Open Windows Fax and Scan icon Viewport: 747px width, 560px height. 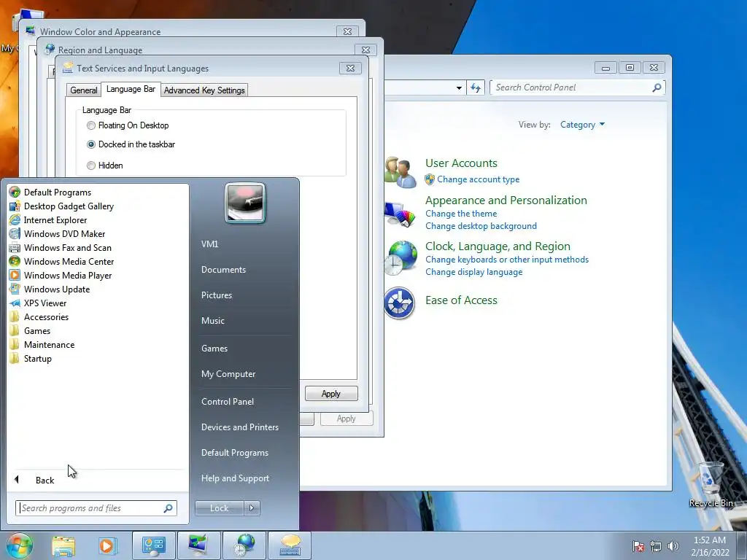[x=15, y=248]
